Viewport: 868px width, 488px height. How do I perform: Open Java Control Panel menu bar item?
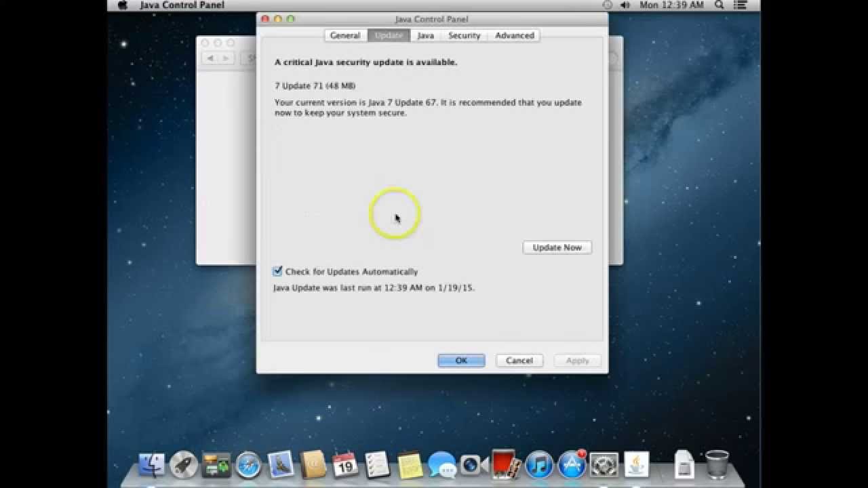click(182, 5)
